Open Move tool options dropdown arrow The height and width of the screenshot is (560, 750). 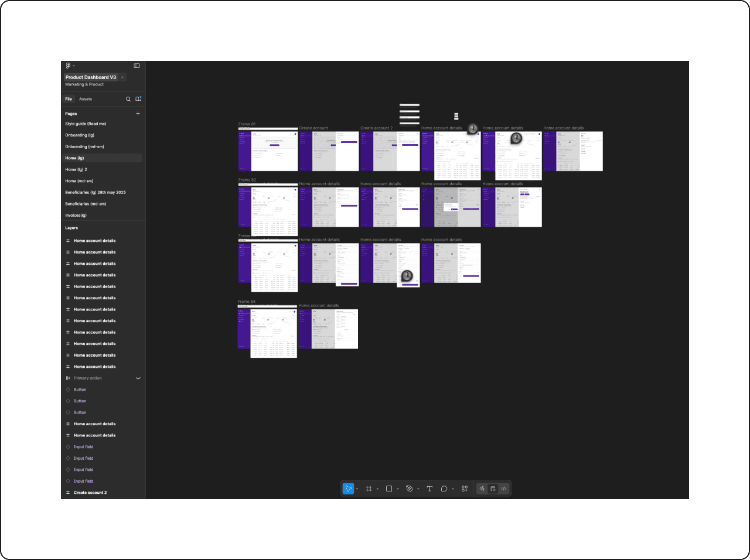pos(357,489)
